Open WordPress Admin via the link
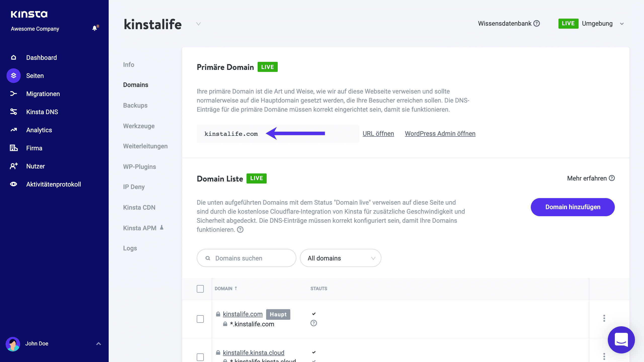The width and height of the screenshot is (644, 362). click(x=440, y=133)
